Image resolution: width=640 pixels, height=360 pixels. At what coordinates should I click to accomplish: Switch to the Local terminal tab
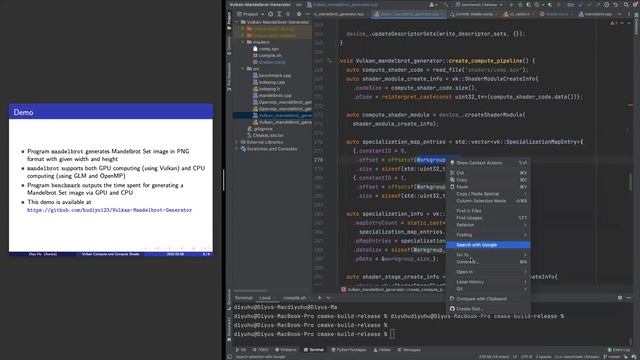267,298
